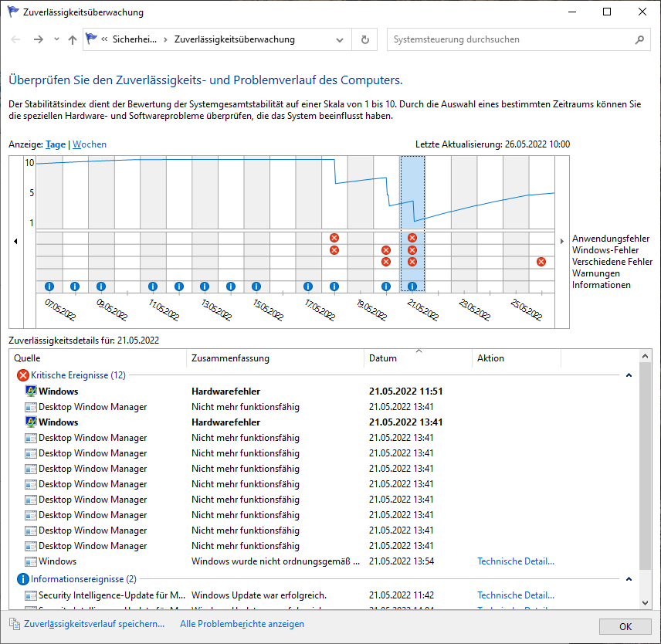Image resolution: width=661 pixels, height=644 pixels.
Task: Select Windows Hardwarefehler row at 13:41
Action: point(324,422)
